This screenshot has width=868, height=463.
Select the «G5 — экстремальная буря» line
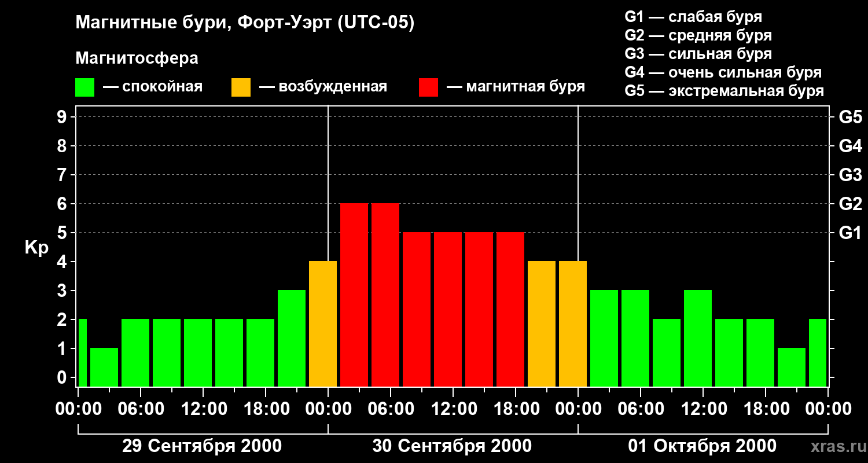(724, 91)
